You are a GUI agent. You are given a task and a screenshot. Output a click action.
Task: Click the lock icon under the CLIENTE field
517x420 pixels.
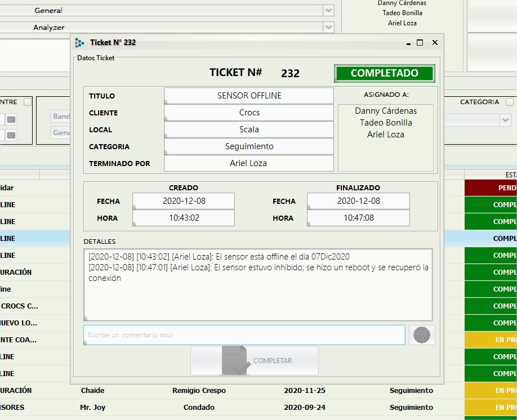pyautogui.click(x=166, y=119)
